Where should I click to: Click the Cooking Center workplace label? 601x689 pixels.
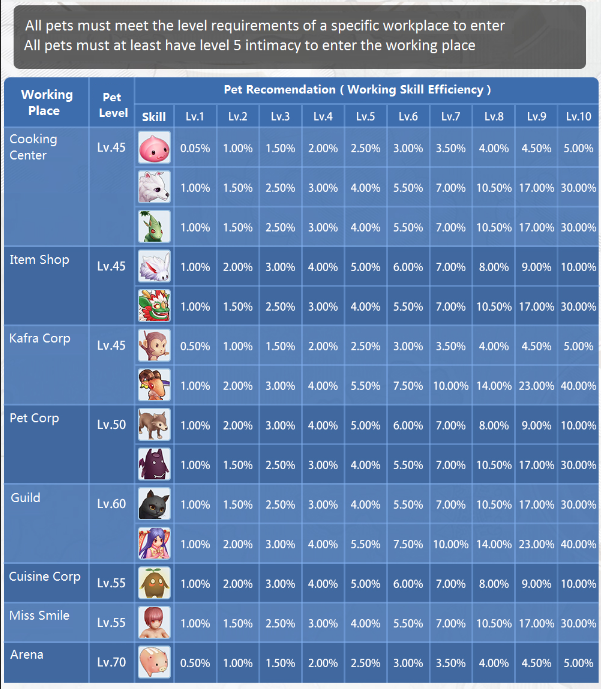(x=33, y=147)
